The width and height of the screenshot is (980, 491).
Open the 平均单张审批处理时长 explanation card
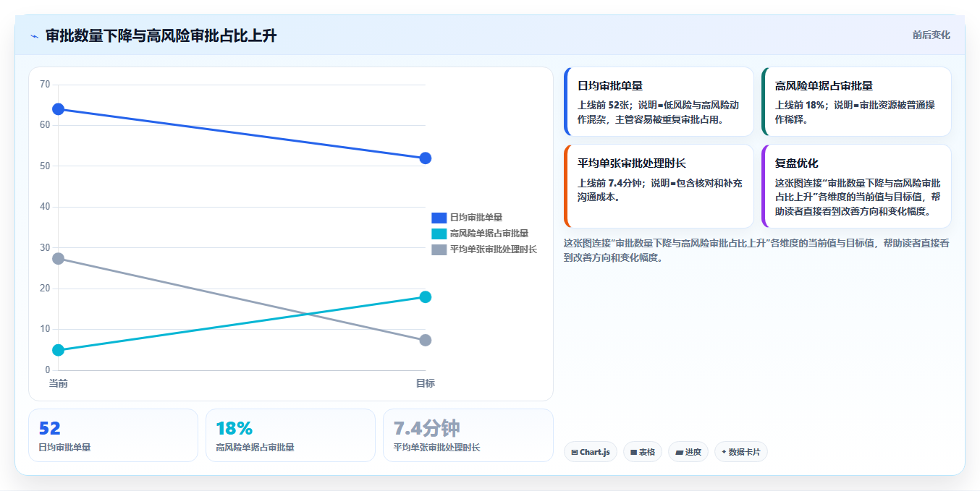coord(659,187)
